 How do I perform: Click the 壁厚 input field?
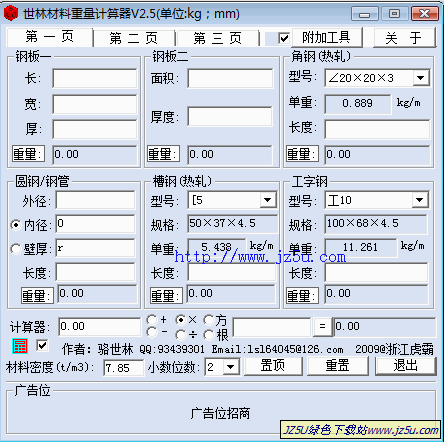click(x=95, y=248)
